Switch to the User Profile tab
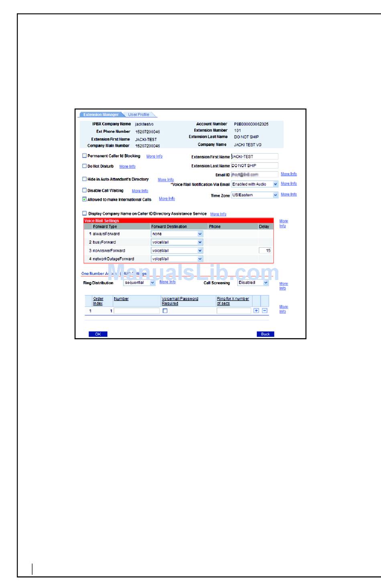381x588 pixels. click(138, 115)
